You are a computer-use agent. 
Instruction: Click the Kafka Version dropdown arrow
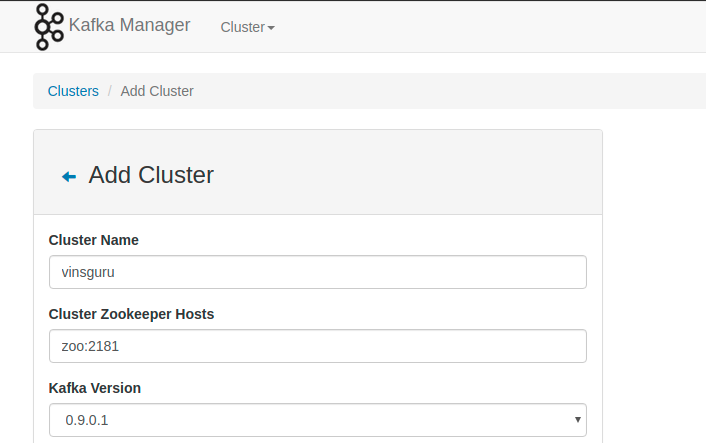[x=578, y=420]
